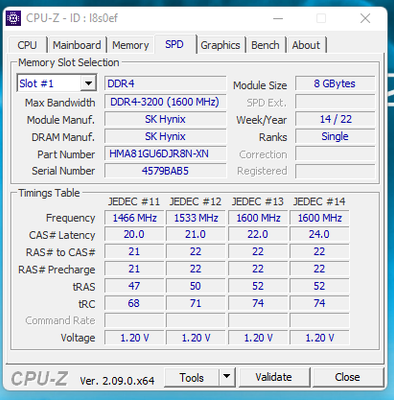
Task: Click the JEDEC #14 voltage 1.20 V cell
Action: point(319,338)
